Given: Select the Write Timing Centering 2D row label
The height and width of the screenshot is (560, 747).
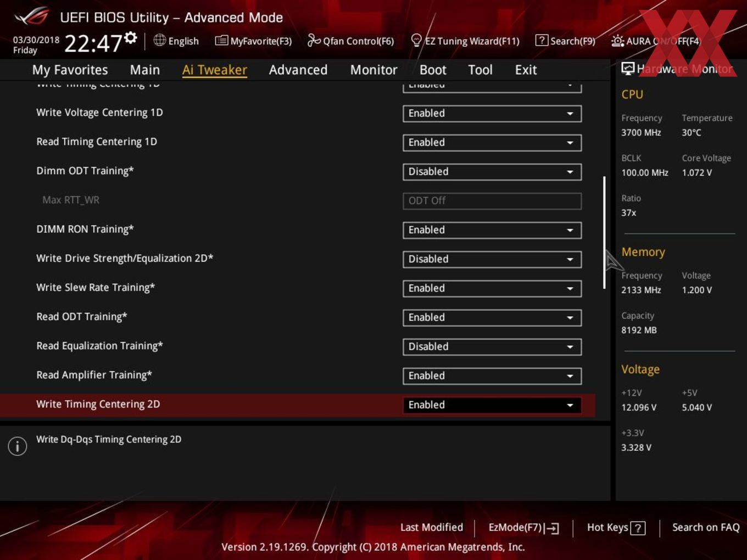Looking at the screenshot, I should tap(98, 404).
